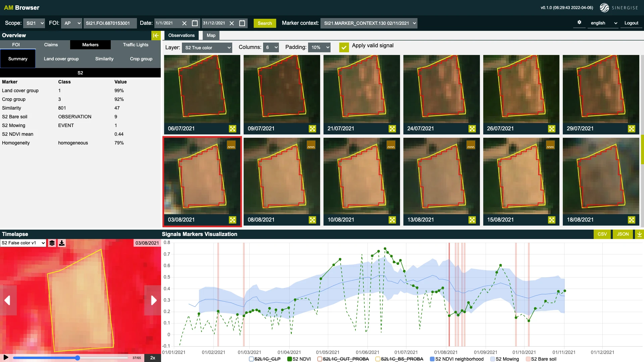This screenshot has height=362, width=644.
Task: Export signals as CSV
Action: (x=602, y=234)
